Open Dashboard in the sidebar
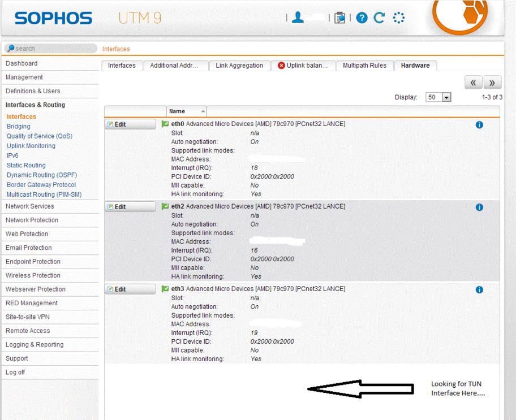516x420 pixels. [50, 63]
